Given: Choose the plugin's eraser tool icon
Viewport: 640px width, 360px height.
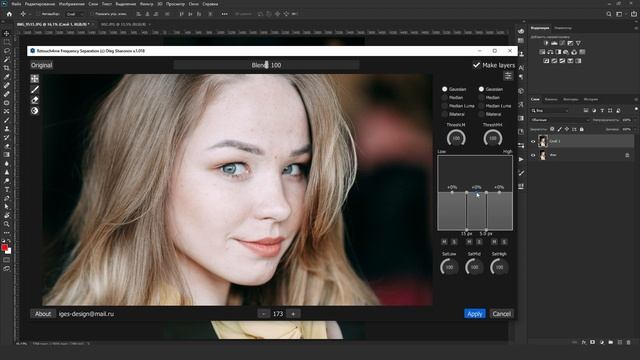Looking at the screenshot, I should 35,100.
